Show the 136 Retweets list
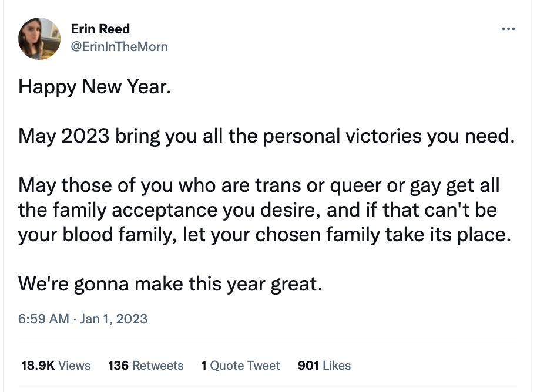Screen dimensions: 537x392 [x=146, y=366]
